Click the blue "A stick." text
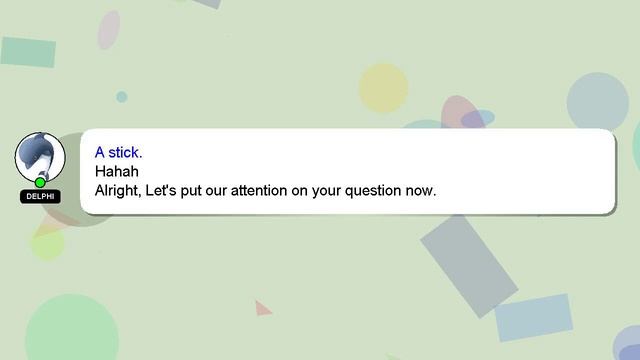The height and width of the screenshot is (360, 640). [x=118, y=152]
